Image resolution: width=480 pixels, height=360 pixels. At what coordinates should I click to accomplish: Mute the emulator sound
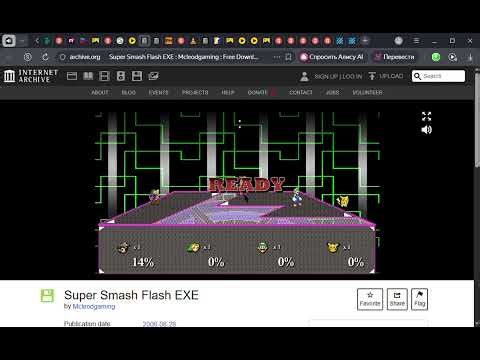pos(426,129)
